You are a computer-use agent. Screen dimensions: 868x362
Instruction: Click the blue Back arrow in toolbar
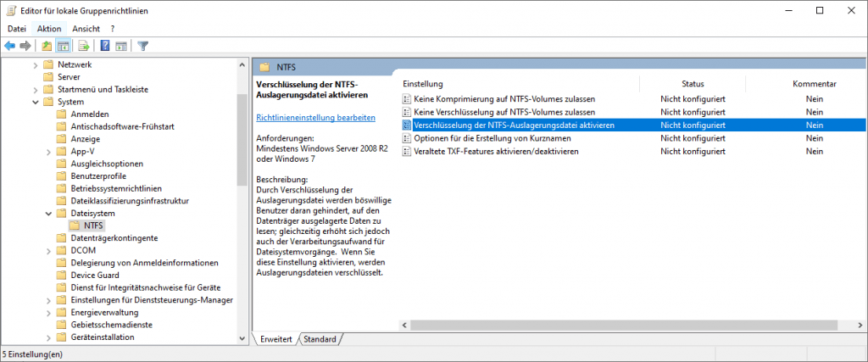(9, 46)
